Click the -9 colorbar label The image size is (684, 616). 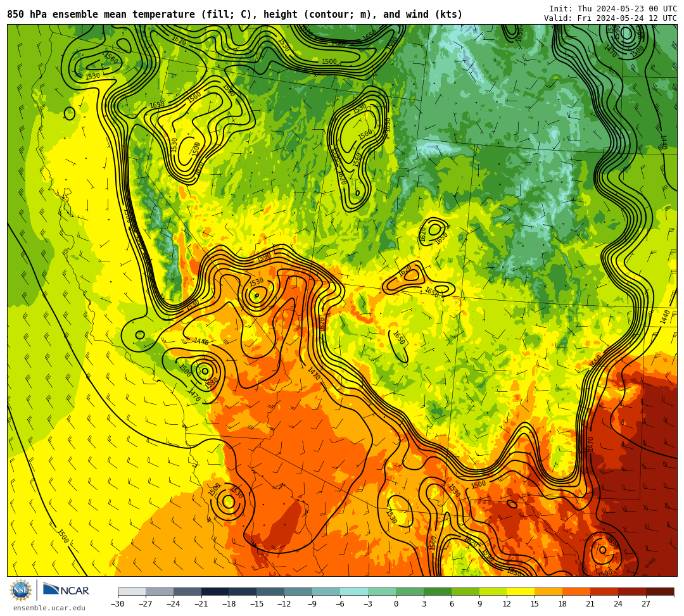(x=313, y=604)
